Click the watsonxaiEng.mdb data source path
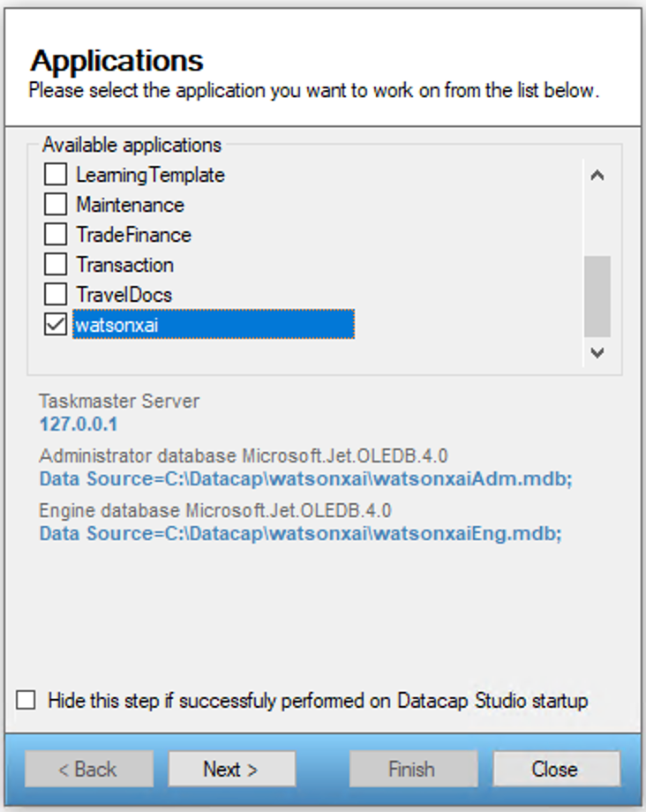This screenshot has height=812, width=646. click(300, 533)
